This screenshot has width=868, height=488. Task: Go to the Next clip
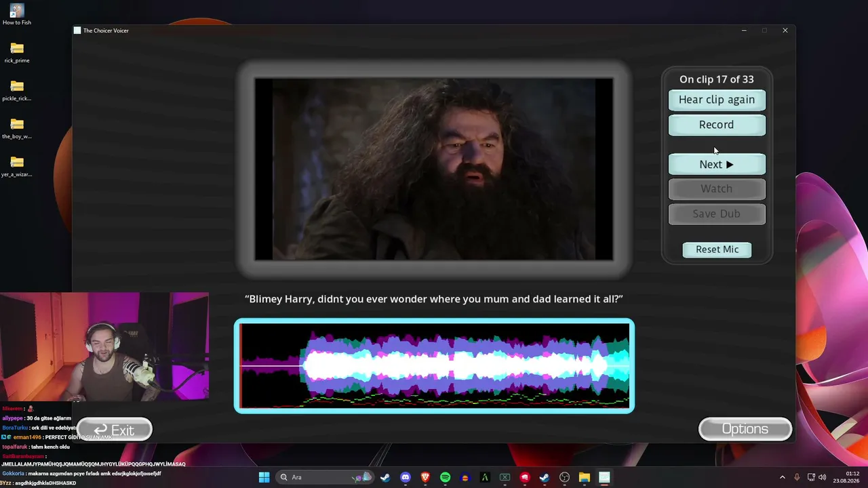[717, 164]
